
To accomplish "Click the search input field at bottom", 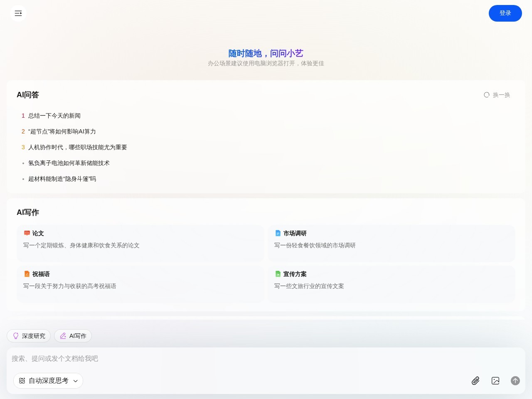I will (166, 358).
